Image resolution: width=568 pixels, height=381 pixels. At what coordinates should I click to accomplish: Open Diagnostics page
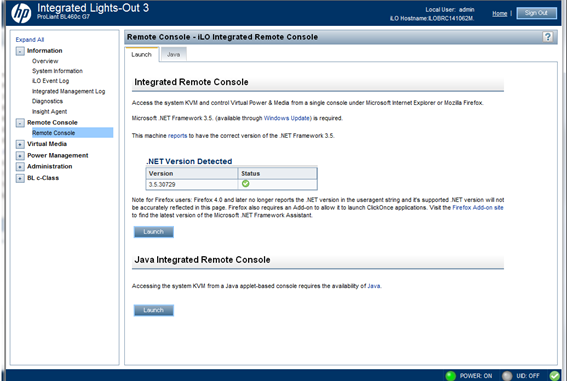47,101
